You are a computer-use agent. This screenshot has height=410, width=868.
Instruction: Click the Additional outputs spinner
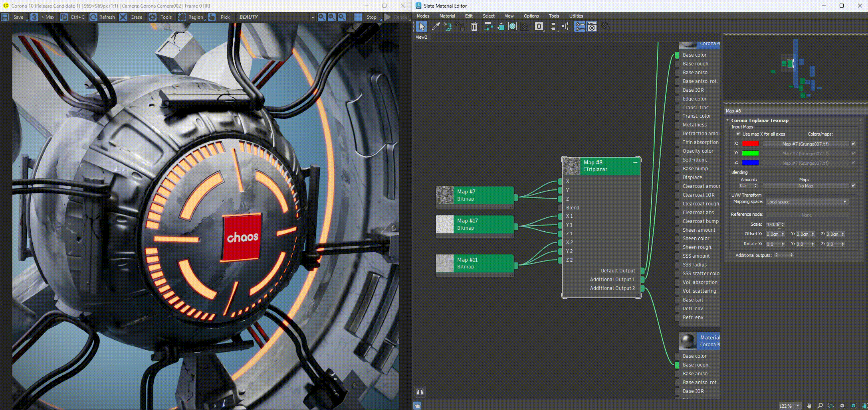(791, 255)
